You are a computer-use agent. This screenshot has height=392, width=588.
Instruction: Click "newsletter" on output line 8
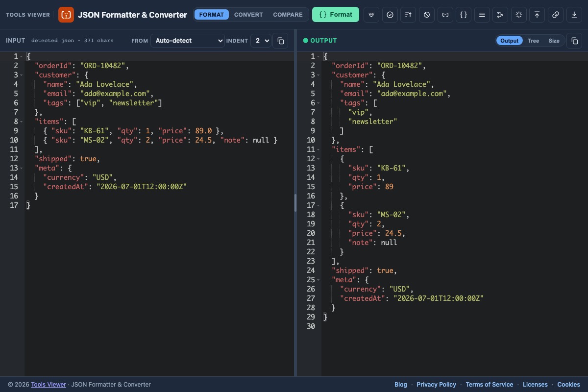coord(372,122)
